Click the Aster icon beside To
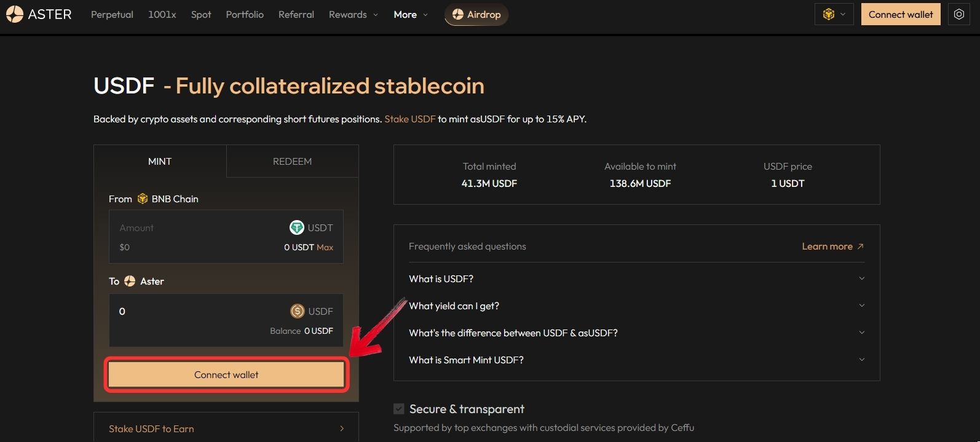The width and height of the screenshot is (980, 442). pyautogui.click(x=130, y=281)
